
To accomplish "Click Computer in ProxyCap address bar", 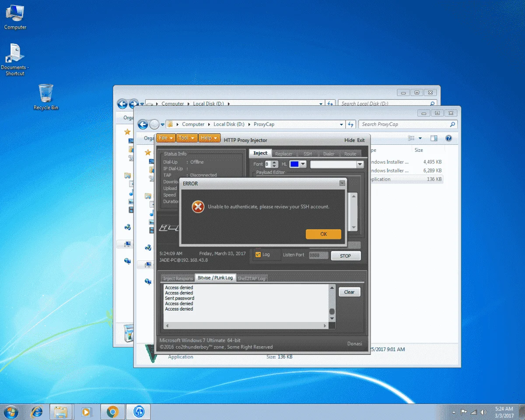I will pos(193,124).
